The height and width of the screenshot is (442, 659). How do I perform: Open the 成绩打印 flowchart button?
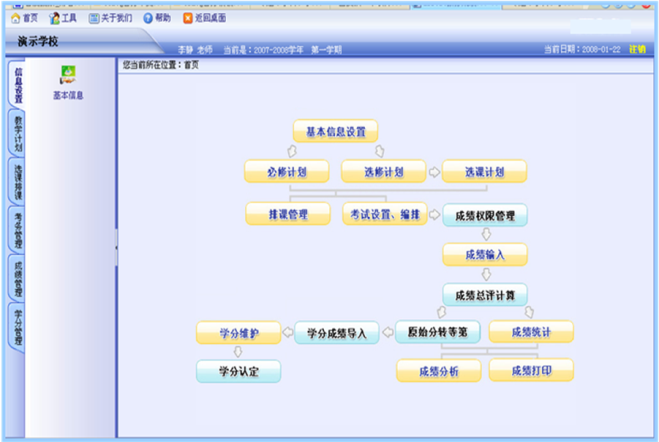coord(531,370)
